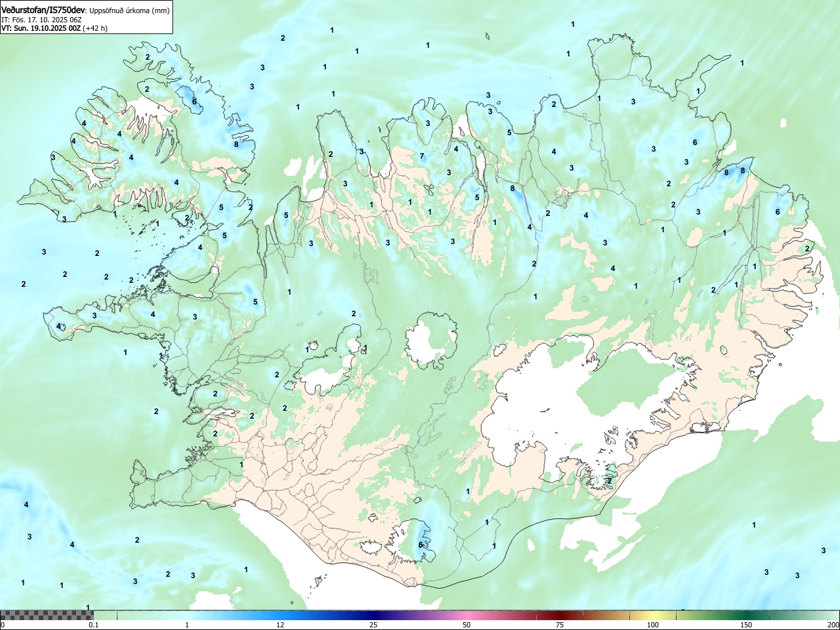Click the '100' tick label on colorbar
Viewport: 840px width, 630px height.
point(652,625)
